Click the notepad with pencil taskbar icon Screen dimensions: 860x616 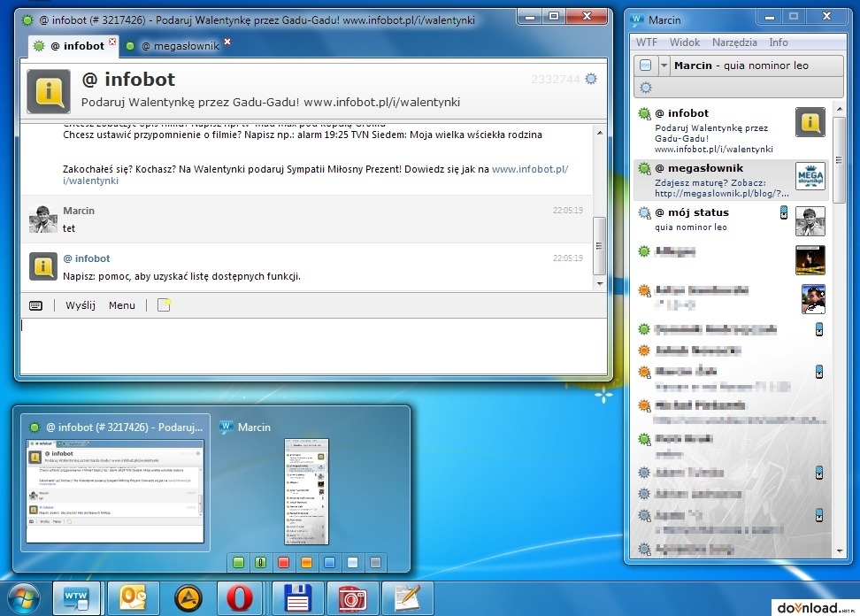(x=407, y=598)
